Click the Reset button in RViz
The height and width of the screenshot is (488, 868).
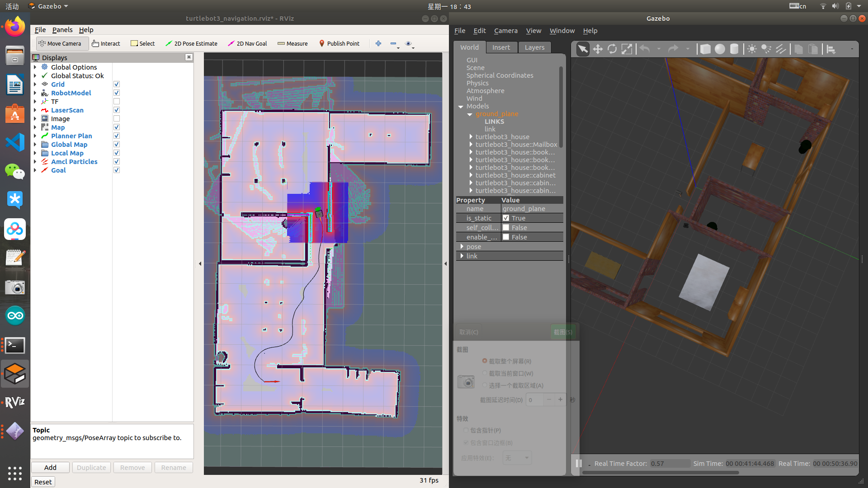43,481
